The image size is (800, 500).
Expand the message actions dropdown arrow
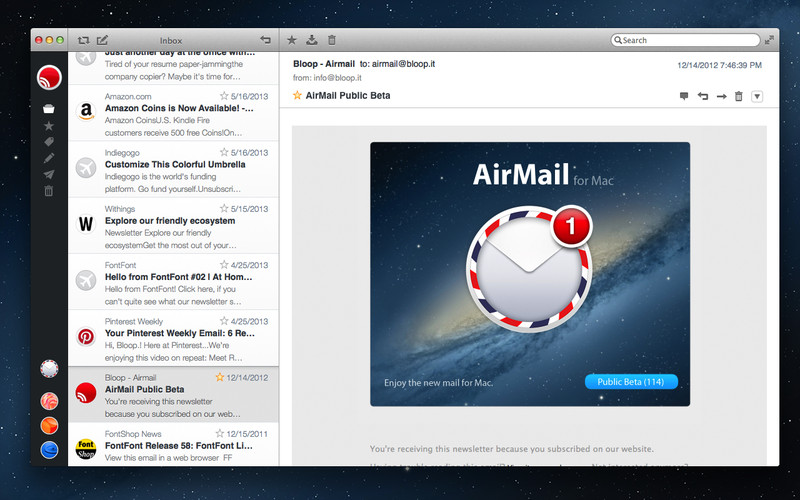(x=757, y=96)
